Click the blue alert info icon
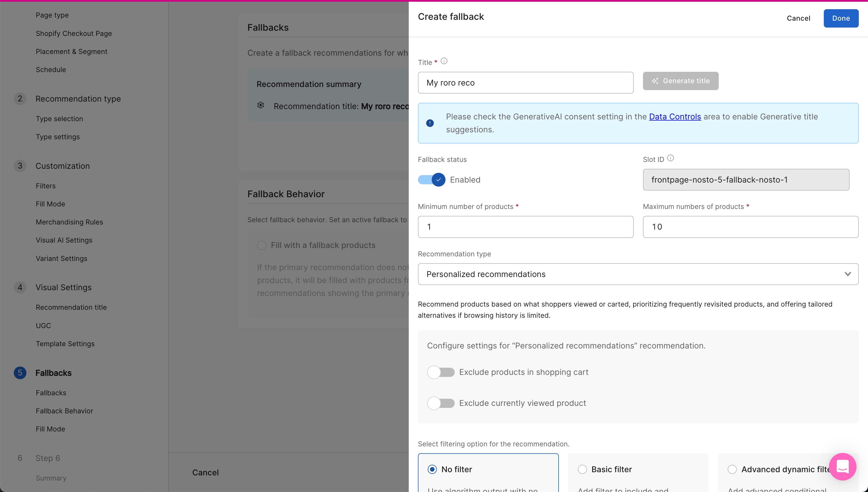The image size is (868, 492). tap(430, 123)
